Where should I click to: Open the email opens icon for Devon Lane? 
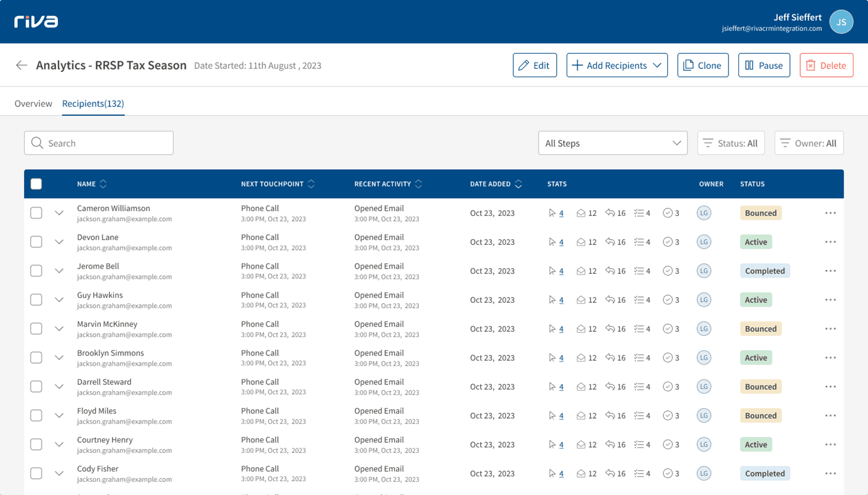click(582, 242)
